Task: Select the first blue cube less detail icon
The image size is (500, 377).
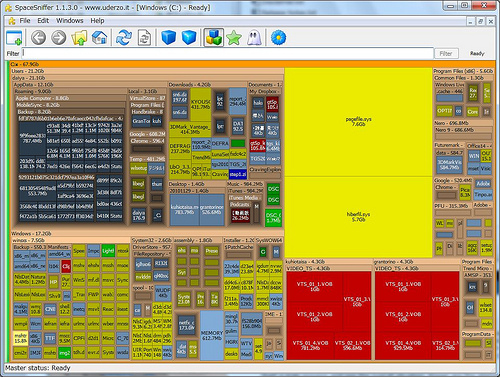Action: tap(168, 37)
